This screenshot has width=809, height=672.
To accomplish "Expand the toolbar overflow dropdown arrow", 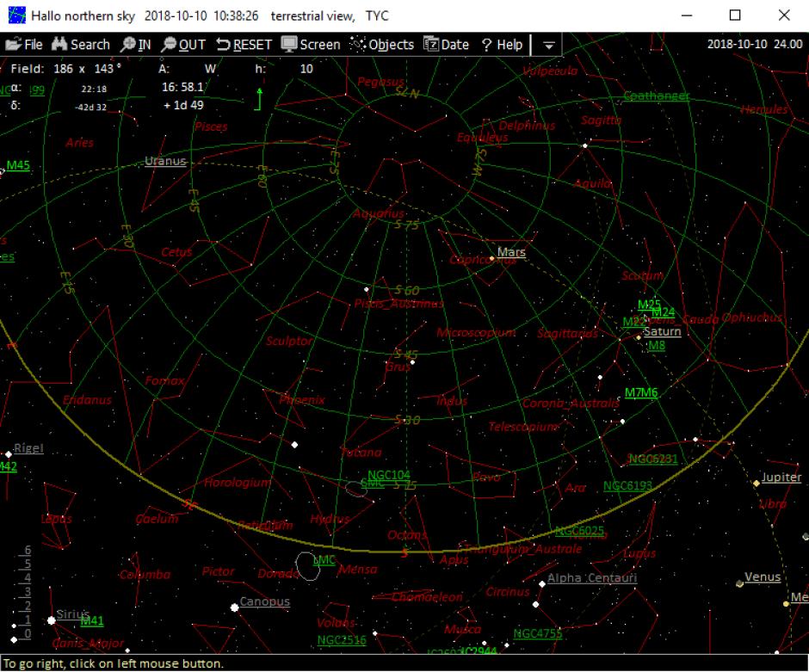I will (549, 46).
